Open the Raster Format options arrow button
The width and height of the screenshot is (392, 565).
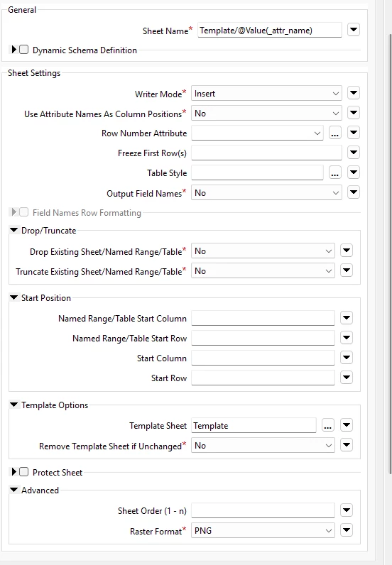coord(347,530)
